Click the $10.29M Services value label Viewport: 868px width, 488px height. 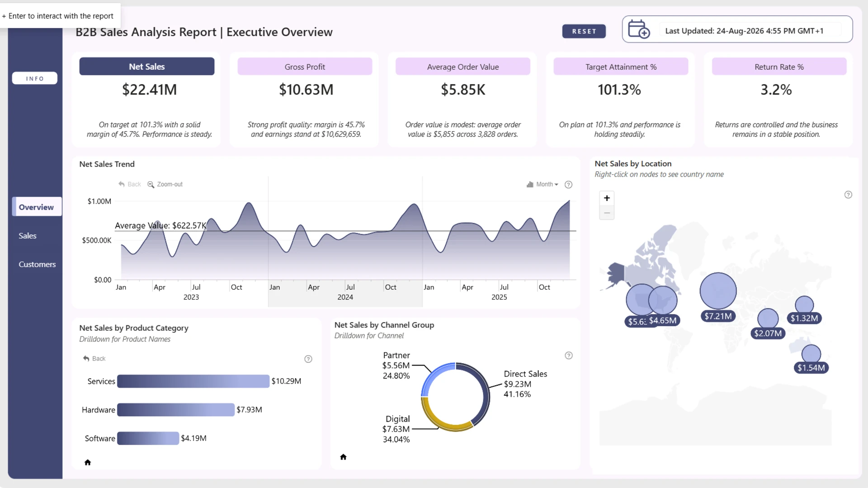click(286, 381)
